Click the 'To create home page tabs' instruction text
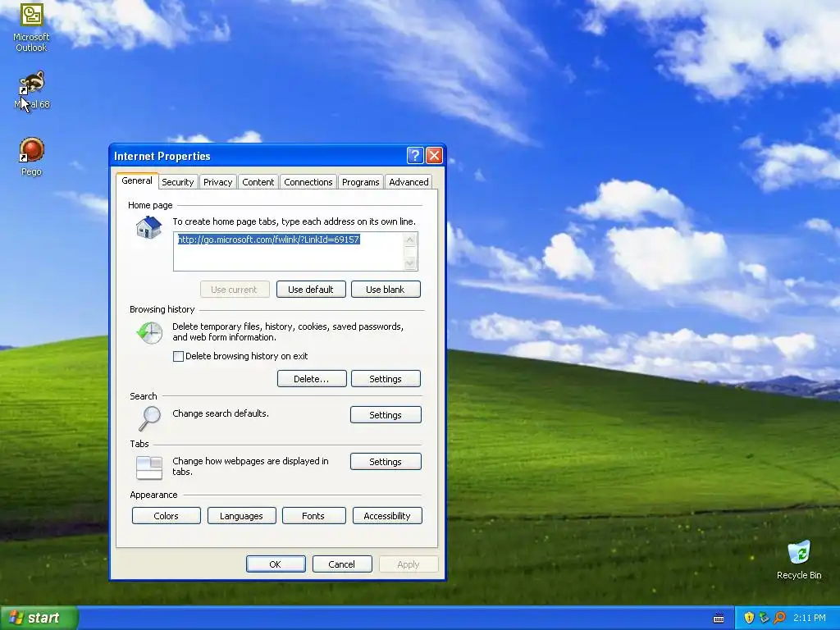Viewport: 840px width, 630px height. (294, 221)
